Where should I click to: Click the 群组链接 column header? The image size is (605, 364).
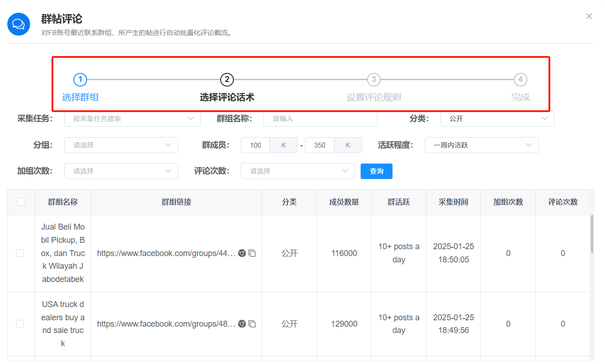point(176,202)
